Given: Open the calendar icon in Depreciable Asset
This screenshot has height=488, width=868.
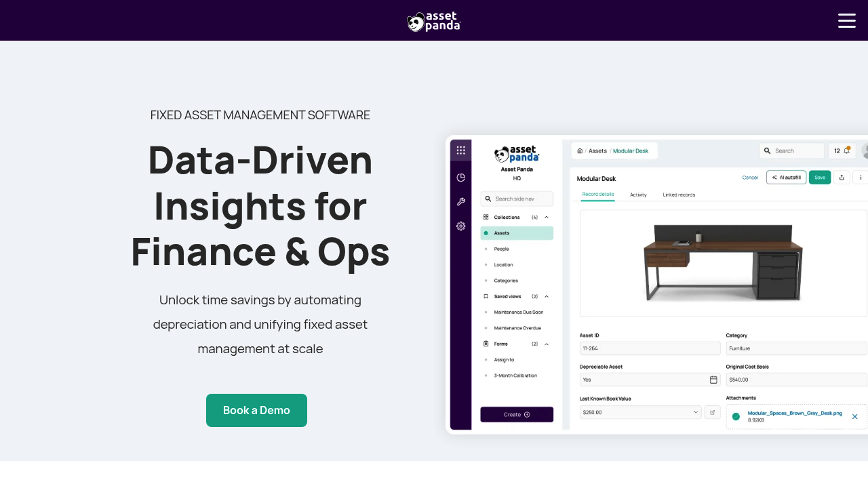Looking at the screenshot, I should 713,380.
